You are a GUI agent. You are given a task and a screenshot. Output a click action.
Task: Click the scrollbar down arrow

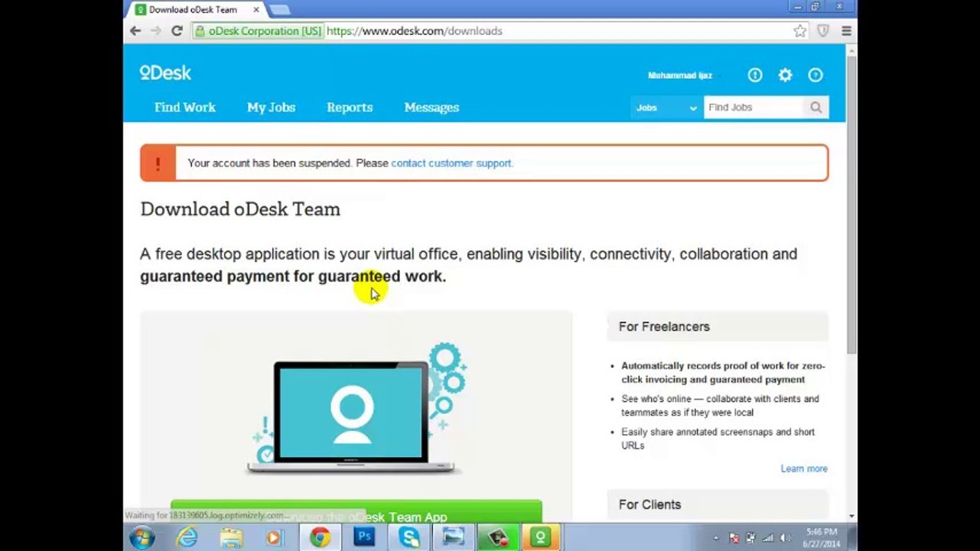click(x=851, y=517)
